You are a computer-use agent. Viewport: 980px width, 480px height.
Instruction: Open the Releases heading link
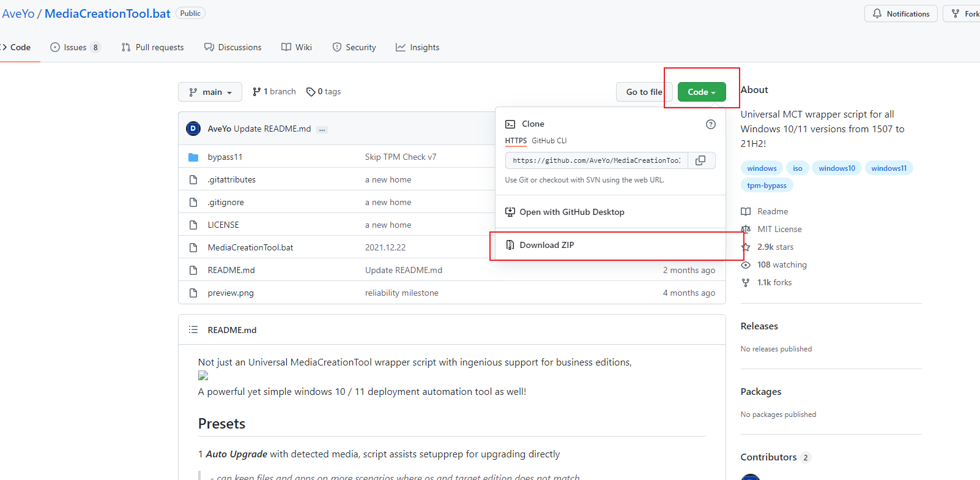pyautogui.click(x=759, y=326)
